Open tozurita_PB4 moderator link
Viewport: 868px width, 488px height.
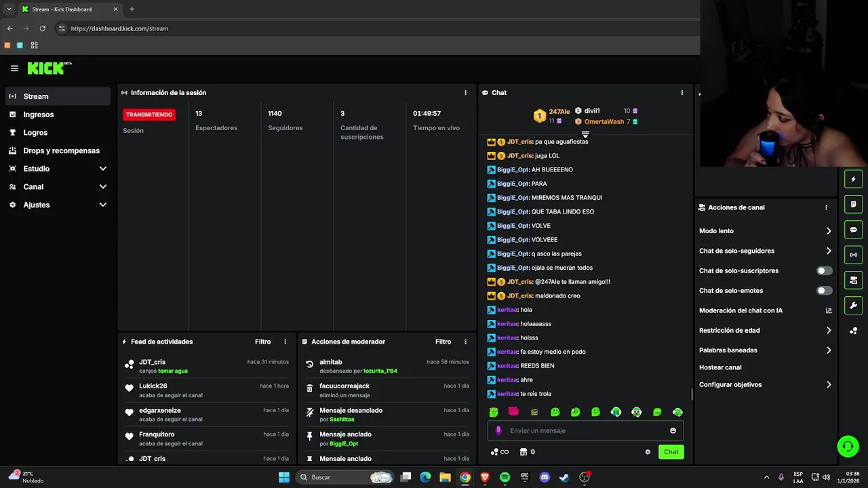pyautogui.click(x=380, y=371)
